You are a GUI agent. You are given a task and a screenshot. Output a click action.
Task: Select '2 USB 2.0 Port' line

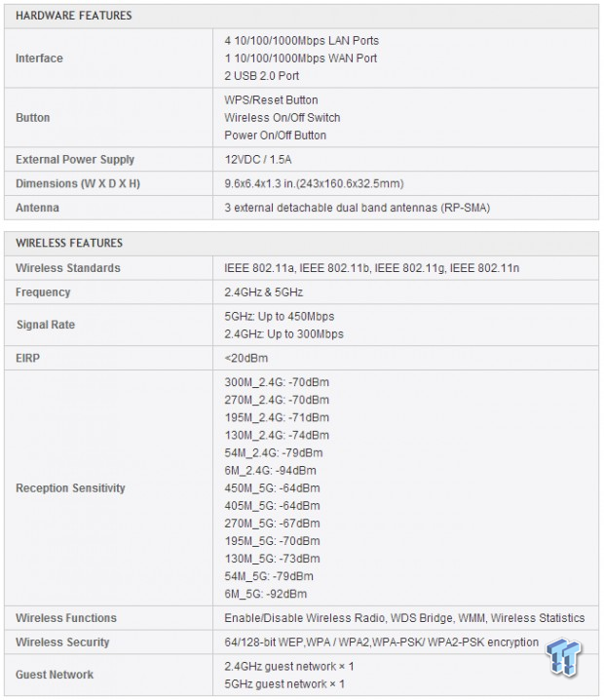coord(261,76)
